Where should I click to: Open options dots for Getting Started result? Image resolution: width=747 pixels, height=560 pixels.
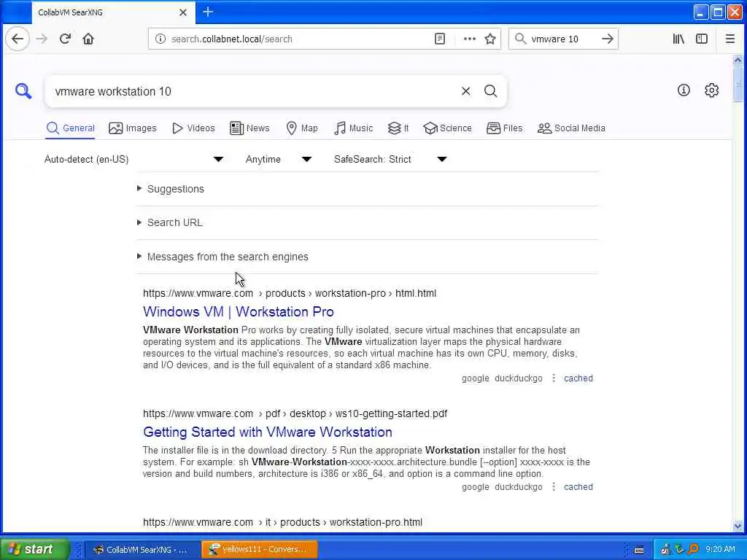(x=554, y=486)
